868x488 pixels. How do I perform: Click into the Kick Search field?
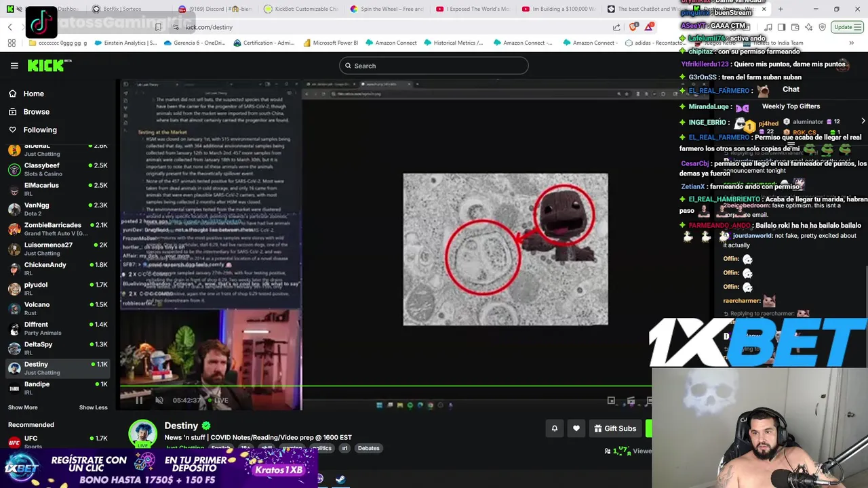point(434,66)
